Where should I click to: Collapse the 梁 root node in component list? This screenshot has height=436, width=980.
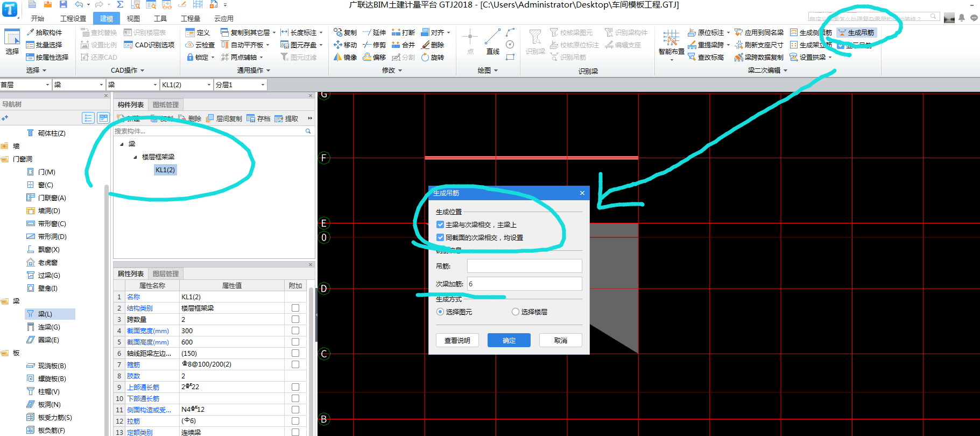click(122, 144)
